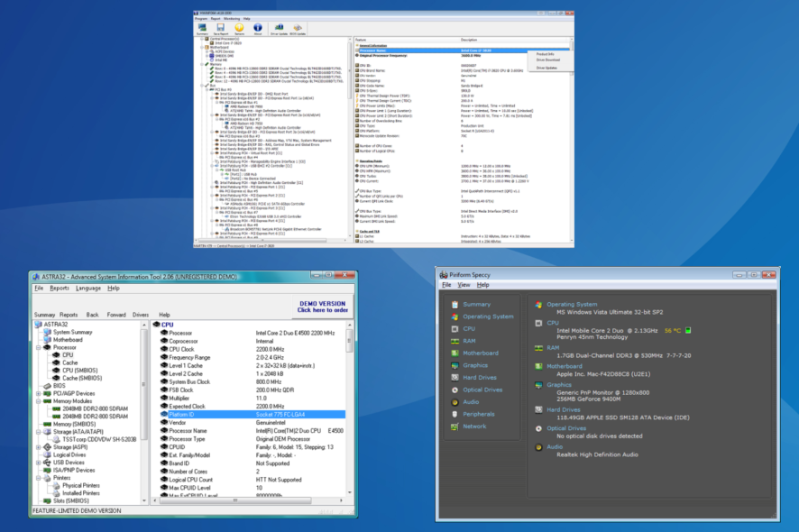Open Monitoring menu in HWiNFO64
799x532 pixels.
tap(232, 19)
